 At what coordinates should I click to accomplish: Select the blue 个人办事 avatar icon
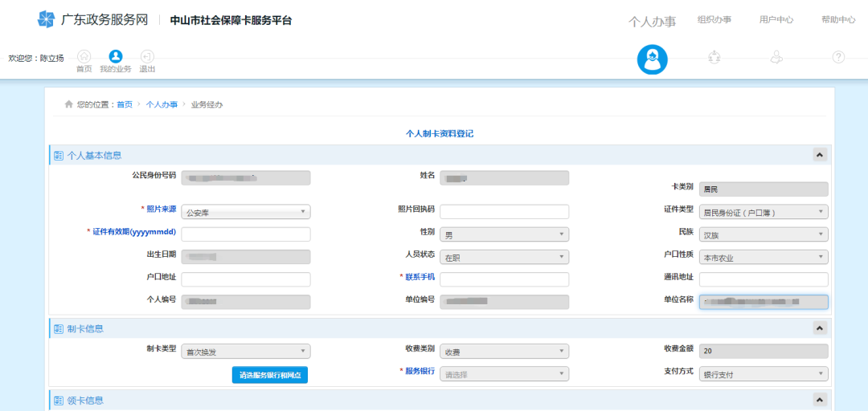[x=652, y=59]
